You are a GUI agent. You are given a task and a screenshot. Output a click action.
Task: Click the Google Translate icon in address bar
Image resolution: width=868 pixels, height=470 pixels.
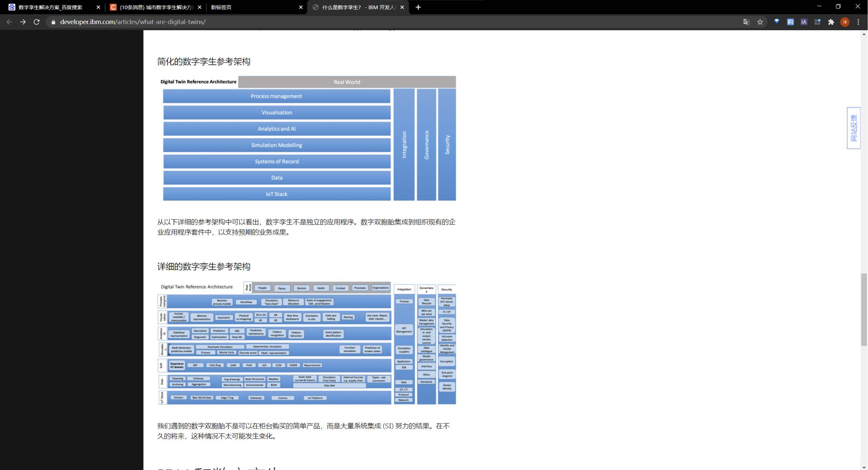click(x=746, y=22)
